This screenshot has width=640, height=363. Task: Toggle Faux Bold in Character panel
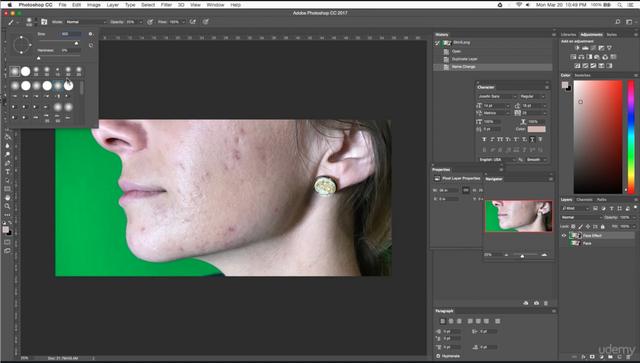click(x=484, y=140)
